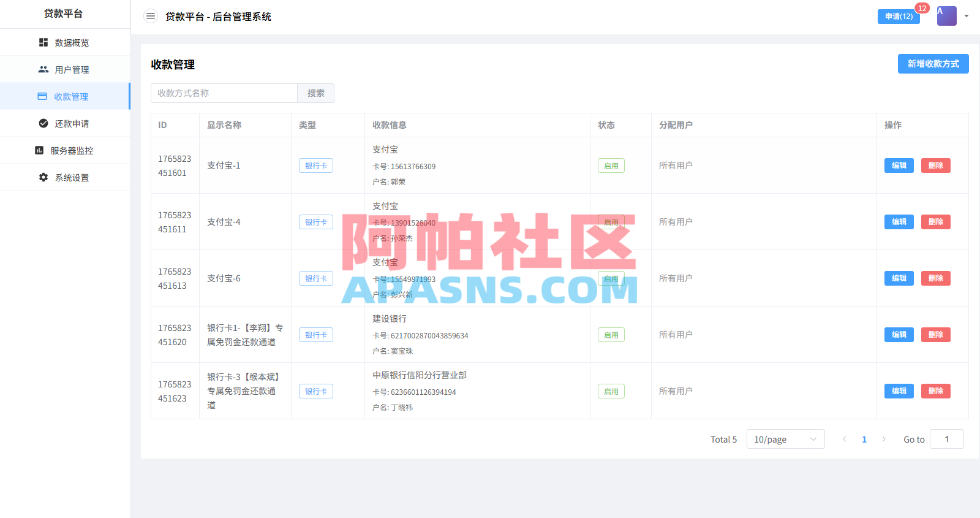Click the 贷款平台 sidebar title
980x518 pixels.
tap(63, 13)
